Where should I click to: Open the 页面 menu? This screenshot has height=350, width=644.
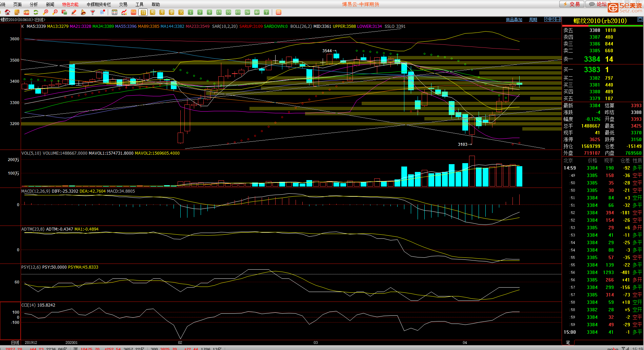point(17,4)
